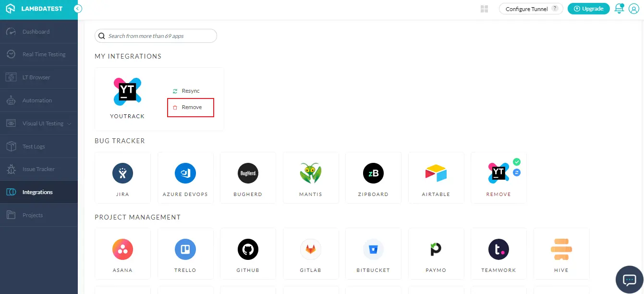Viewport: 644px width, 294px height.
Task: Open the chat support widget
Action: [629, 280]
